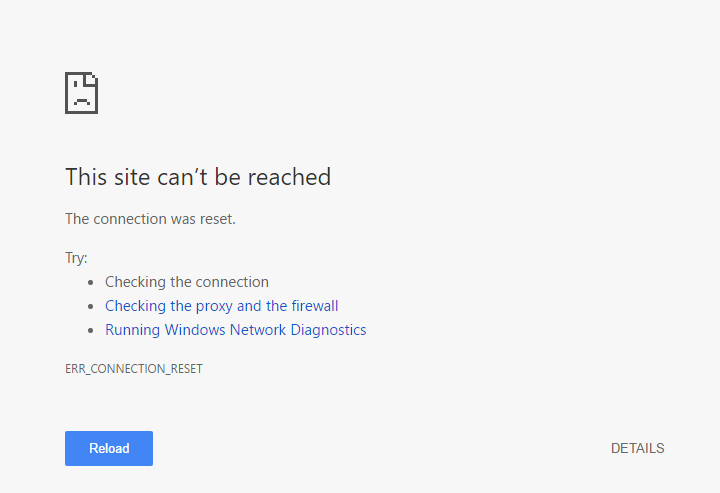Click bullet beside Checking the connection
The width and height of the screenshot is (720, 493).
click(x=90, y=282)
